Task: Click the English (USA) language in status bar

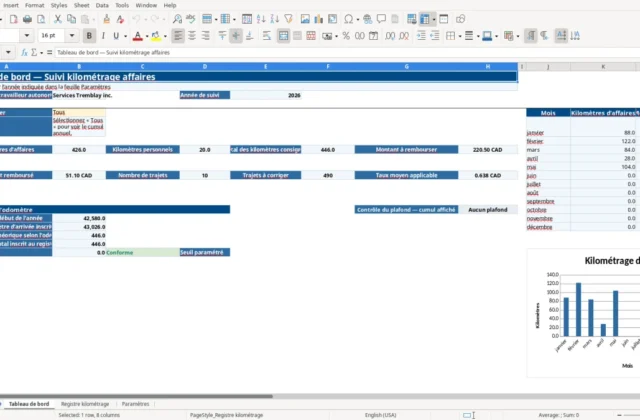Action: tap(380, 415)
